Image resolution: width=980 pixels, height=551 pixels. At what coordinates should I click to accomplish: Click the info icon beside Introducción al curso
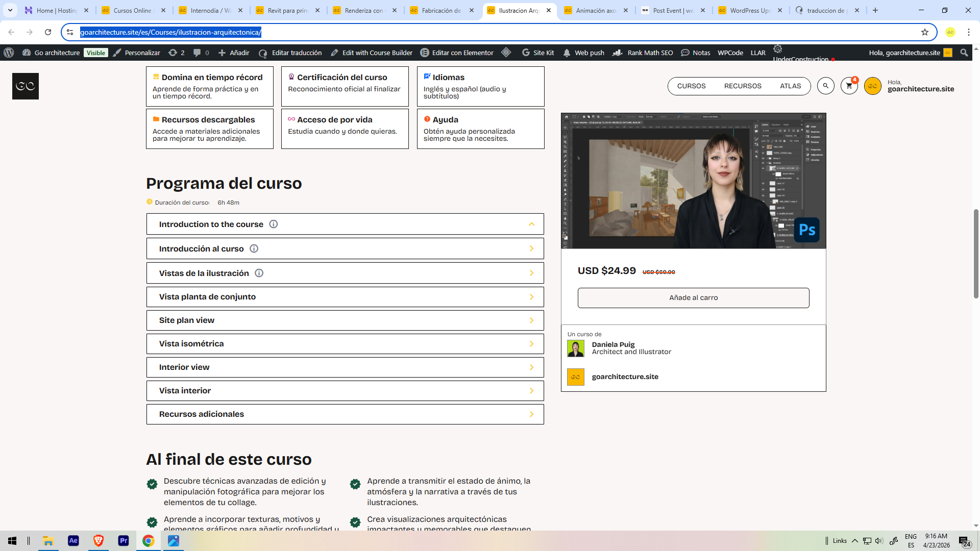click(x=254, y=249)
